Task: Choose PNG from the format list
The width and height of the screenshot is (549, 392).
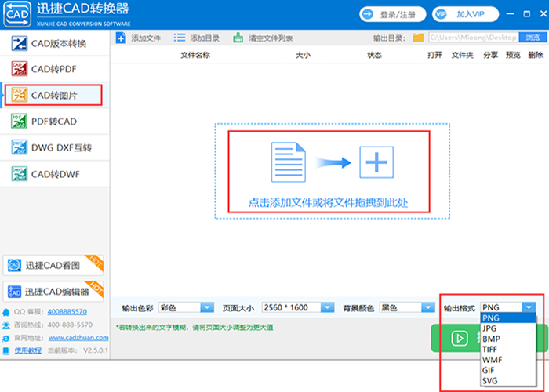Action: pyautogui.click(x=508, y=318)
